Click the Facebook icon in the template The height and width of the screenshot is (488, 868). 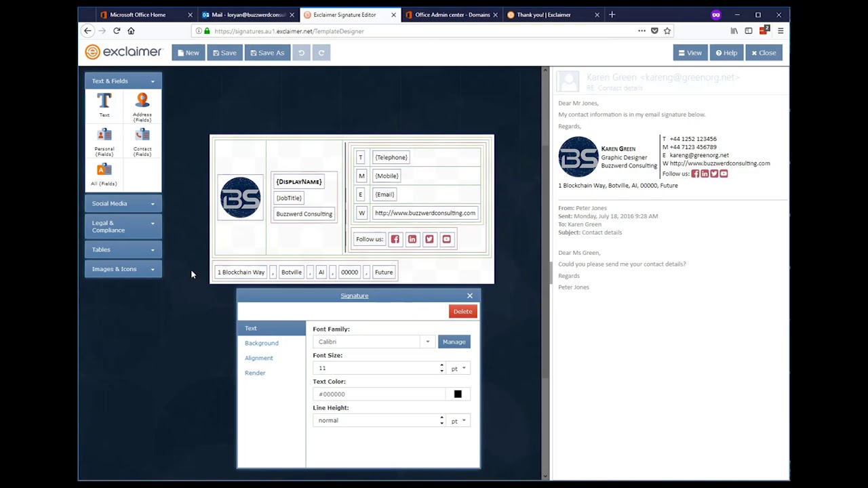click(395, 239)
